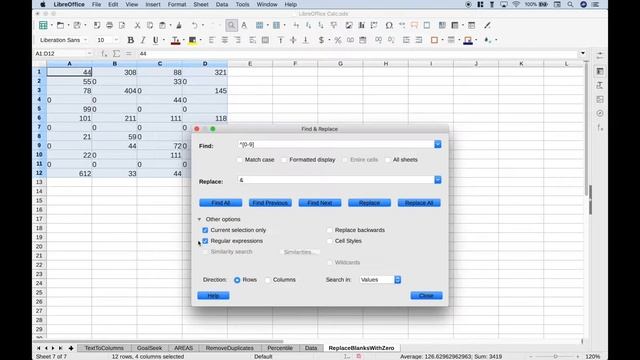Click the Font Color swatch icon
This screenshot has width=640, height=360.
click(x=175, y=40)
